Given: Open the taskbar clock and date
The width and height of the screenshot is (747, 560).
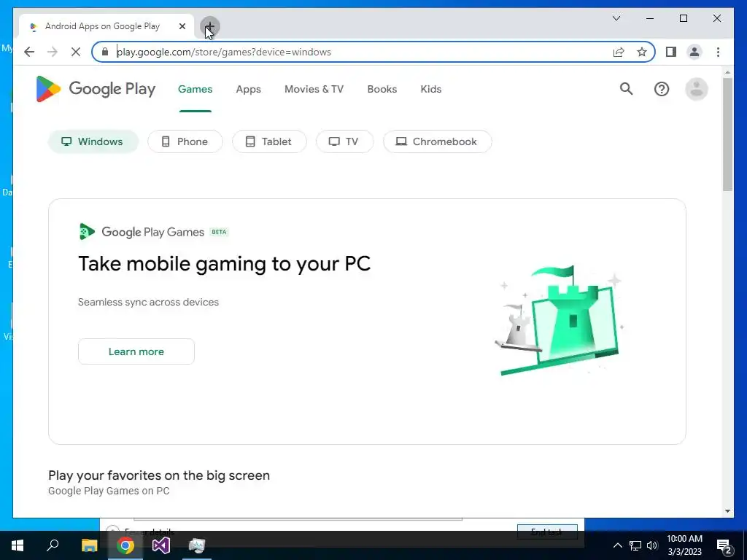Looking at the screenshot, I should coord(684,545).
